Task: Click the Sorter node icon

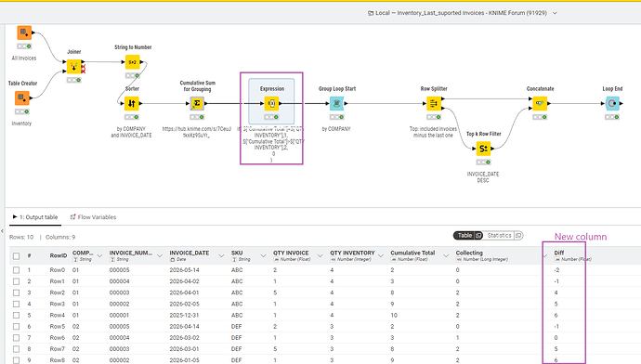Action: 132,103
